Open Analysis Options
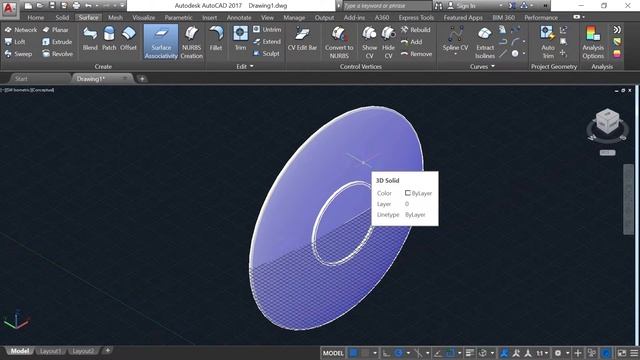The height and width of the screenshot is (360, 640). tap(593, 42)
